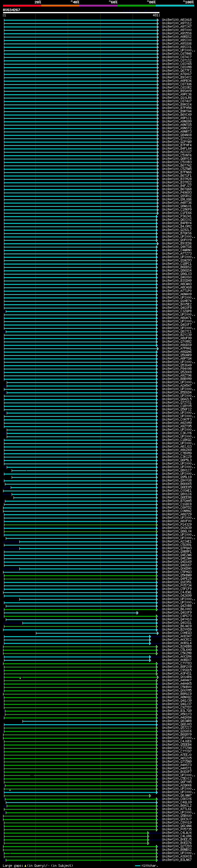
Task: Click hit label UniRef100_C4LWJ4
Action: (x=177, y=833)
